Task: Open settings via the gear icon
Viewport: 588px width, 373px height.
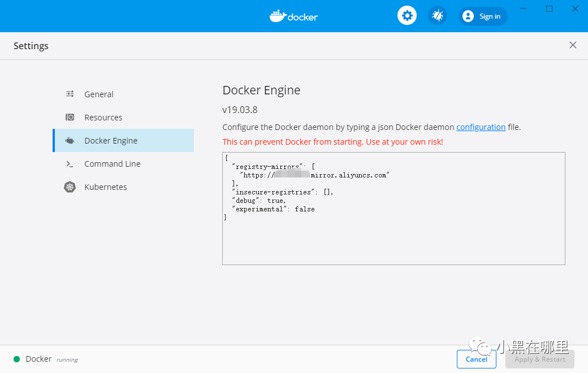Action: 407,16
